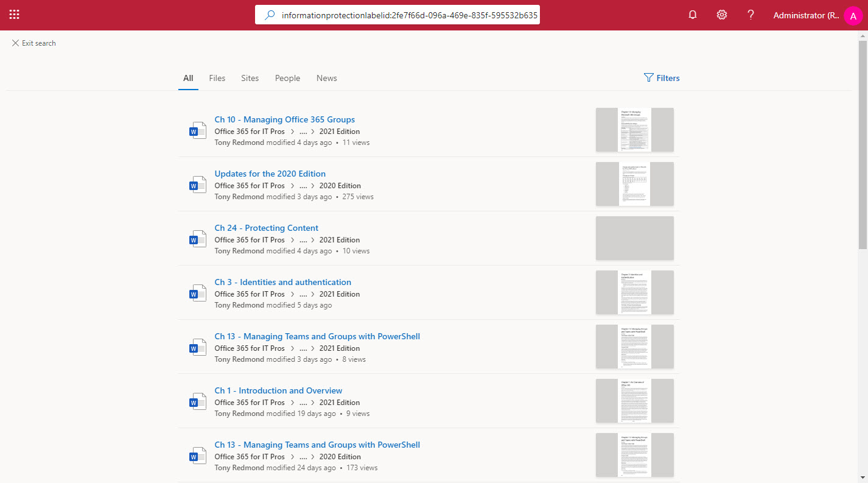Click '173 views' text
This screenshot has height=483, width=868.
[x=362, y=468]
